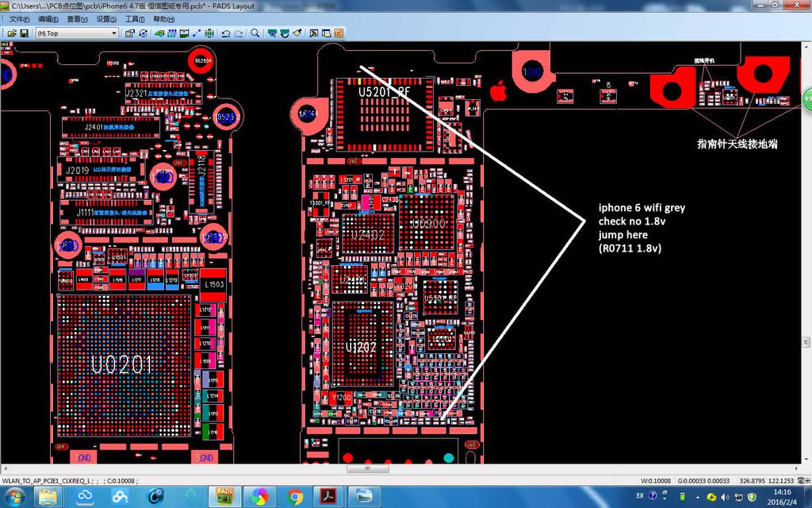Viewport: 812px width, 508px height.
Task: Open the Design toolbar icon
Action: [172, 33]
